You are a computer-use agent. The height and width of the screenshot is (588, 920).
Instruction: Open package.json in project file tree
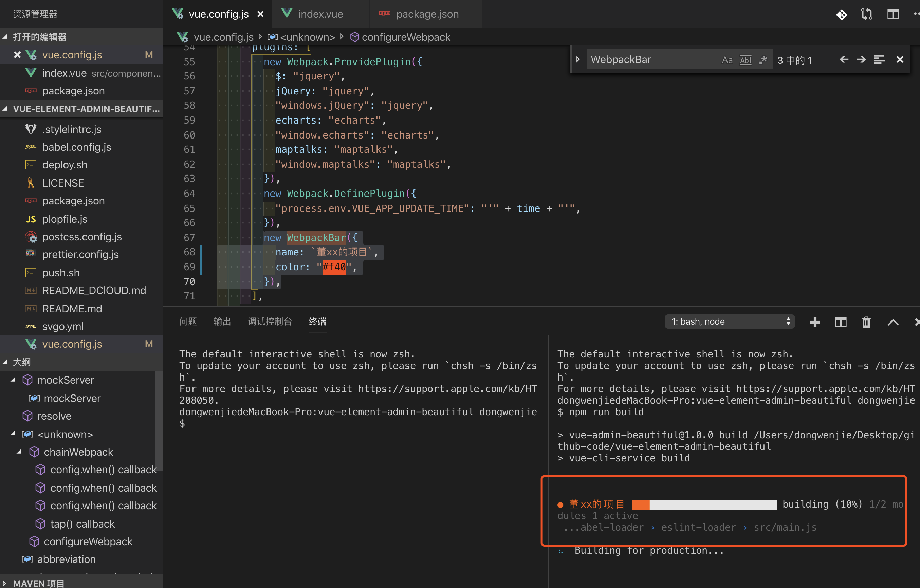[81, 201]
